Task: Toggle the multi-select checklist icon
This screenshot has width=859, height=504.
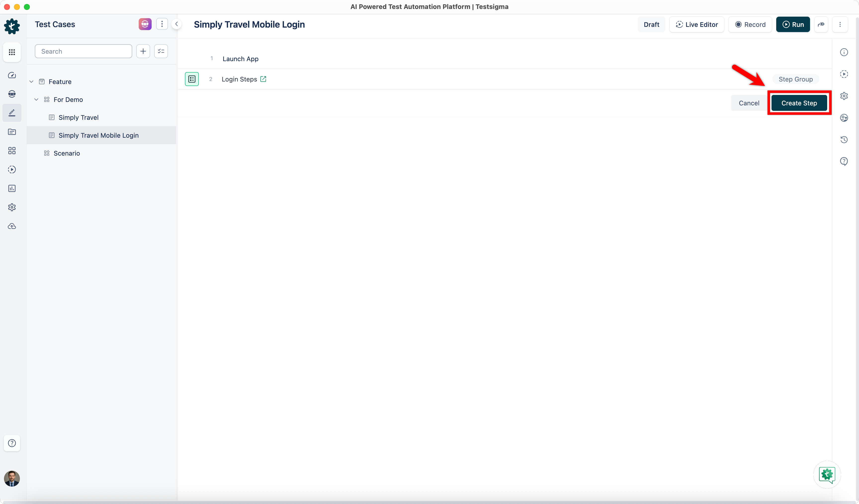Action: tap(161, 51)
